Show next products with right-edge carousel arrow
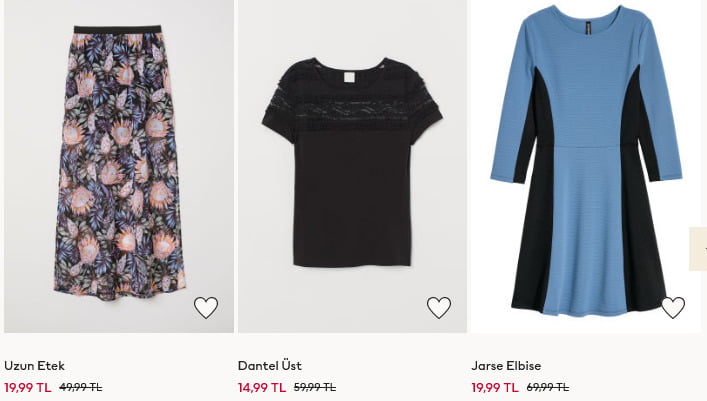 [699, 249]
